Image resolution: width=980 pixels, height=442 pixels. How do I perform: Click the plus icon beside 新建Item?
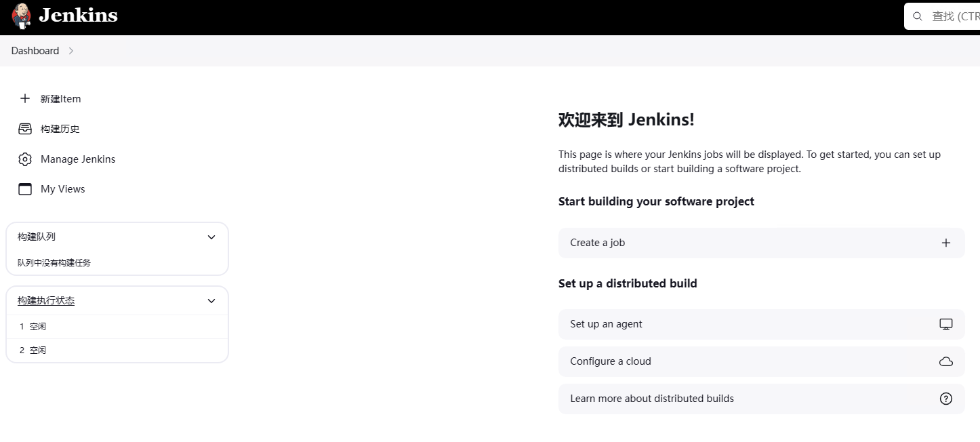point(25,98)
